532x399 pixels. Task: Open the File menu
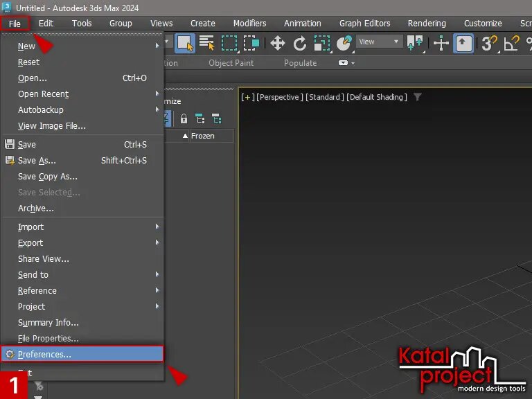(x=15, y=24)
